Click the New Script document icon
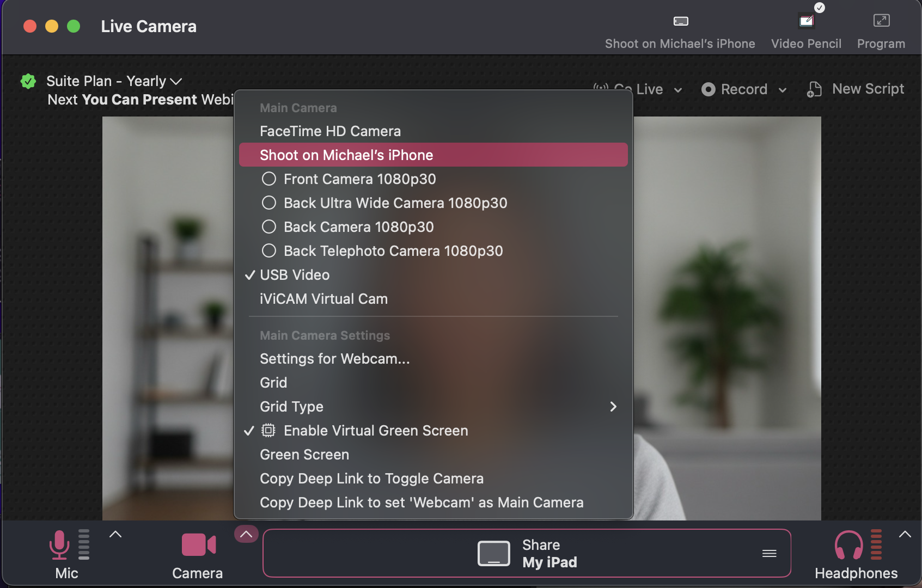The image size is (922, 588). 814,89
